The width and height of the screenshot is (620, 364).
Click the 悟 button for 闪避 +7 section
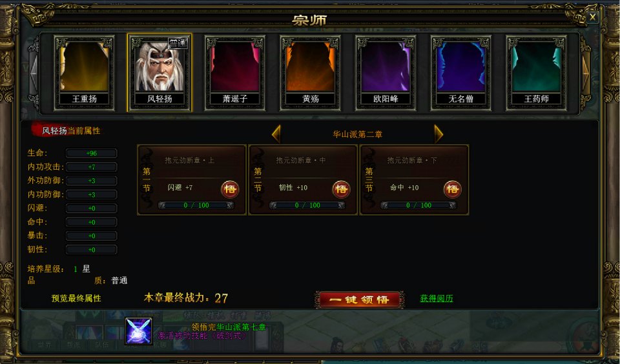pyautogui.click(x=230, y=189)
